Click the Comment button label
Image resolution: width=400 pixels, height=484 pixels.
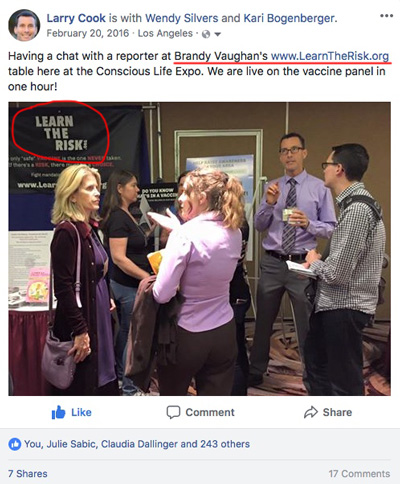[210, 412]
